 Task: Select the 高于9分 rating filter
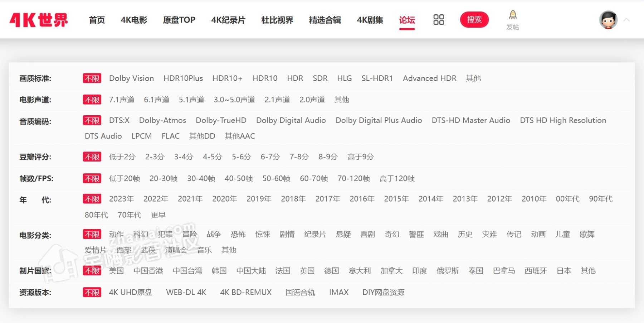360,156
